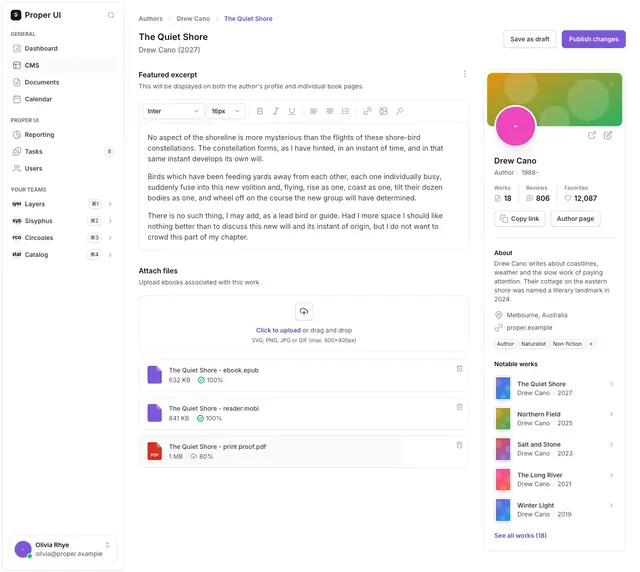Go to Drew Cano breadcrumb

pos(193,19)
